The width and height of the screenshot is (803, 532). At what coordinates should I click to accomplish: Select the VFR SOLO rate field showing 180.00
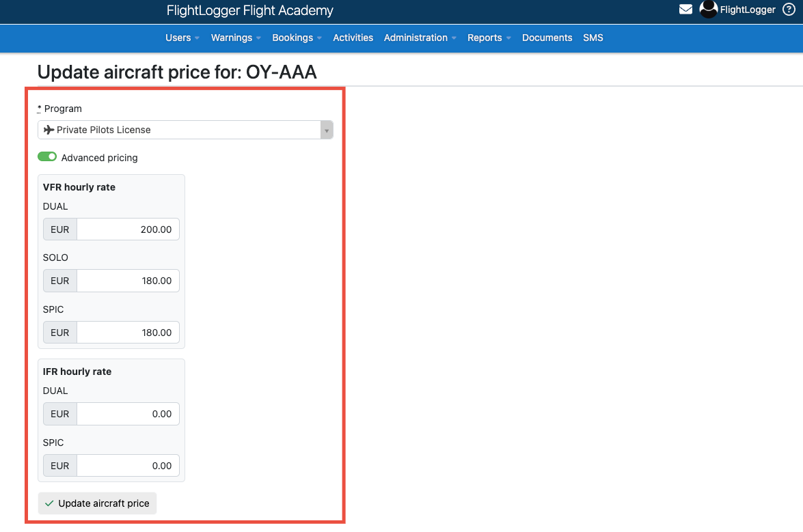[x=127, y=281]
